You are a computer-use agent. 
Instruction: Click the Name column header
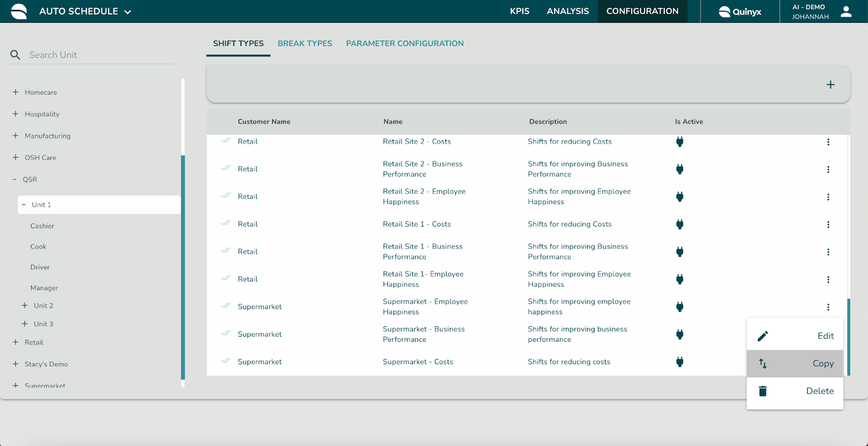coord(393,122)
